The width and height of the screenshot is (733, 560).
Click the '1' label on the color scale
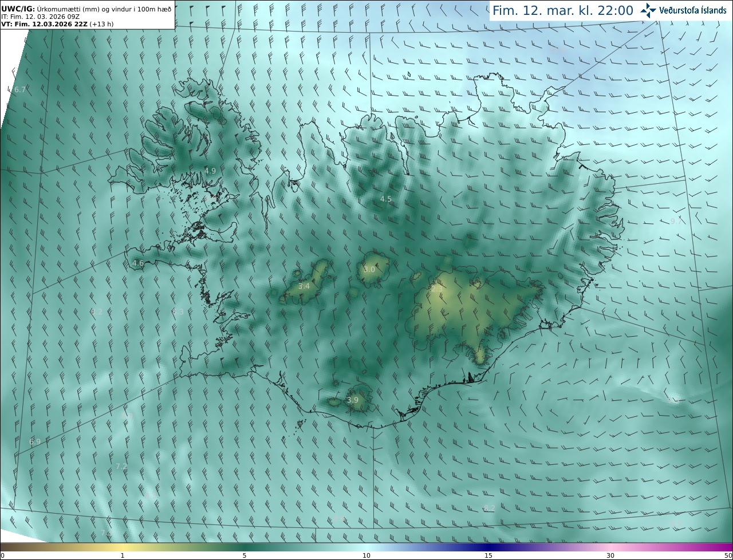pyautogui.click(x=123, y=555)
